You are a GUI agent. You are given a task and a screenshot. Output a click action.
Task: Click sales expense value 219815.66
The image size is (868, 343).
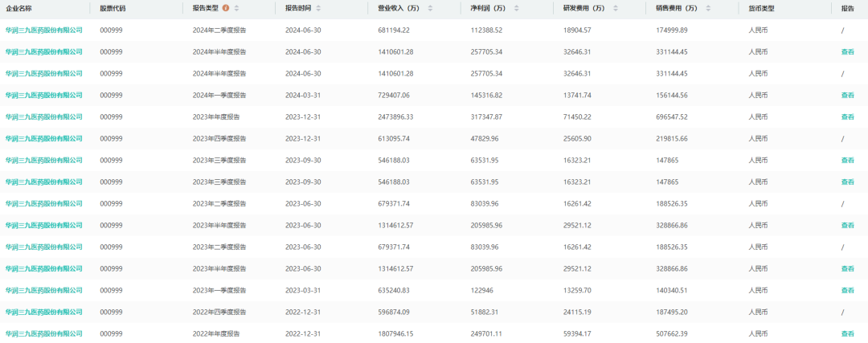tap(672, 138)
